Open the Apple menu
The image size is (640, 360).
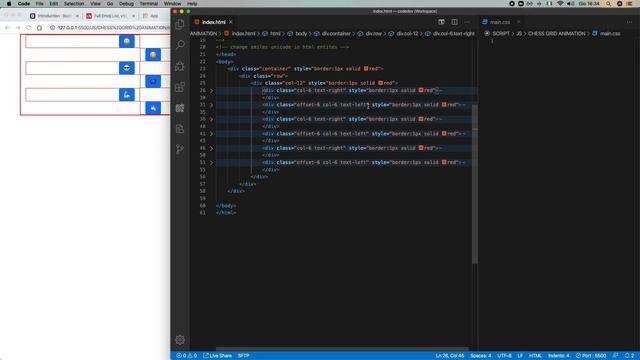coord(9,4)
